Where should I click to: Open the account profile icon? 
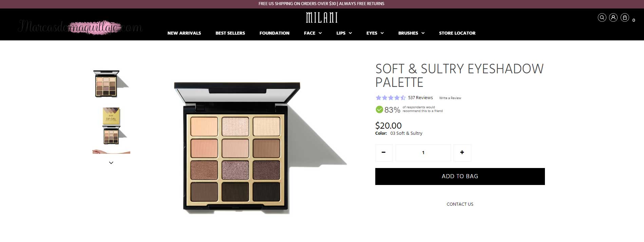[x=613, y=18]
